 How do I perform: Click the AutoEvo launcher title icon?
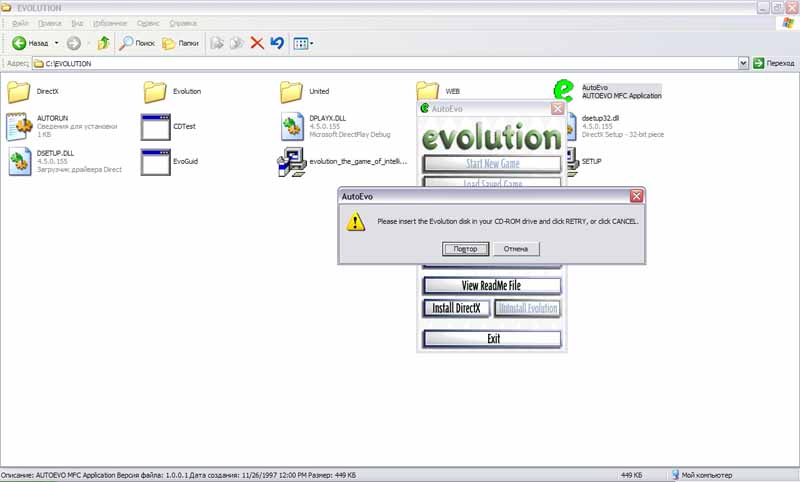[x=424, y=108]
